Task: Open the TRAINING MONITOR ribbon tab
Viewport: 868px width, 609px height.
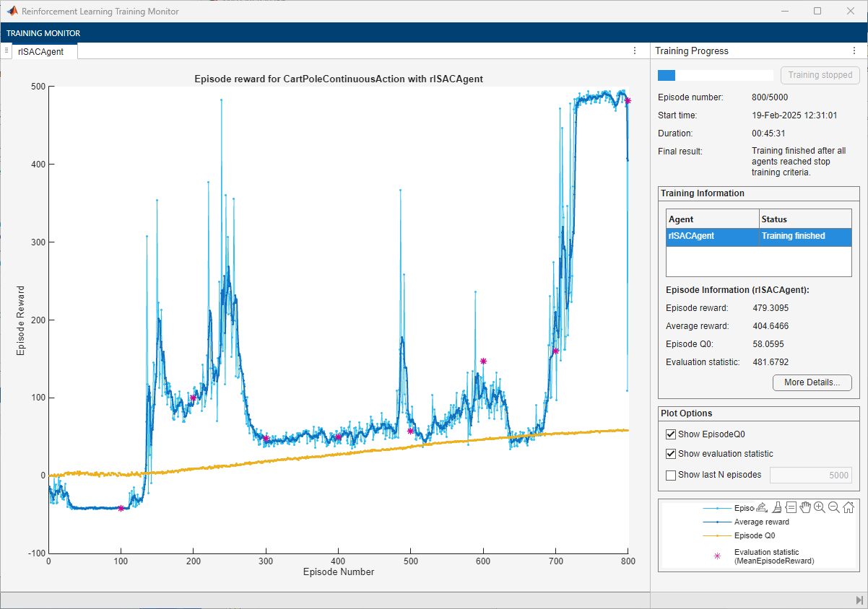Action: [43, 33]
